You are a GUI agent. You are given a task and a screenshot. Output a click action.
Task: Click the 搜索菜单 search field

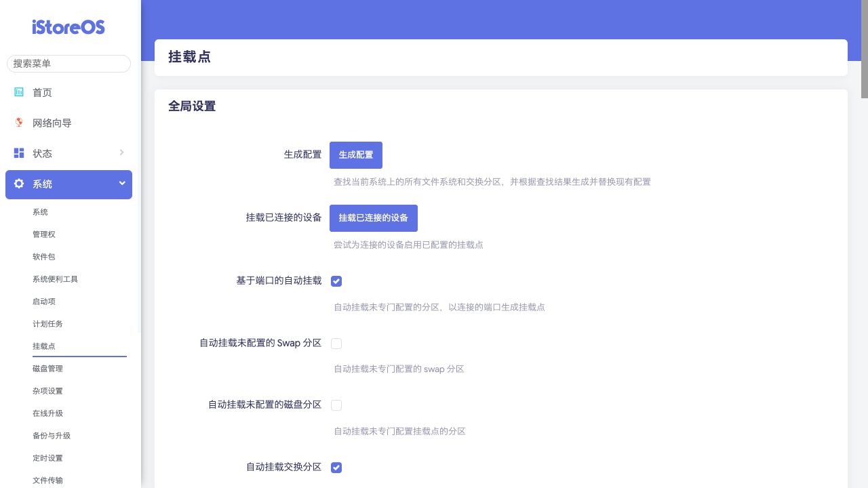[x=68, y=64]
